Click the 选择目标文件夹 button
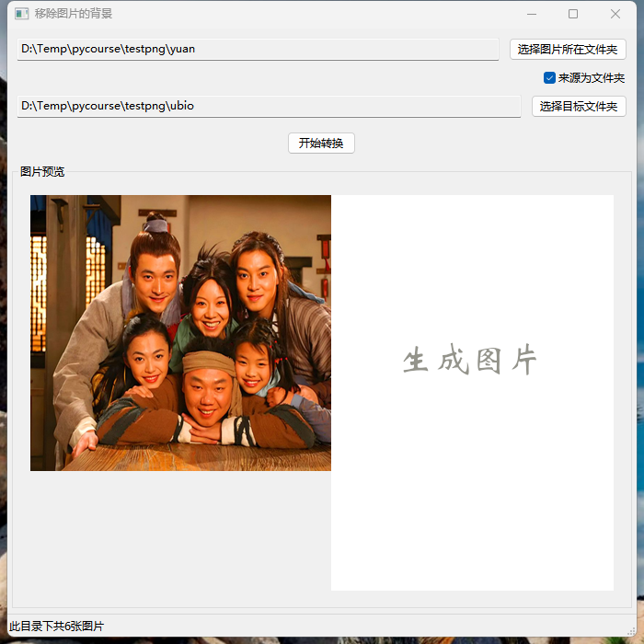The image size is (644, 644). pyautogui.click(x=579, y=107)
